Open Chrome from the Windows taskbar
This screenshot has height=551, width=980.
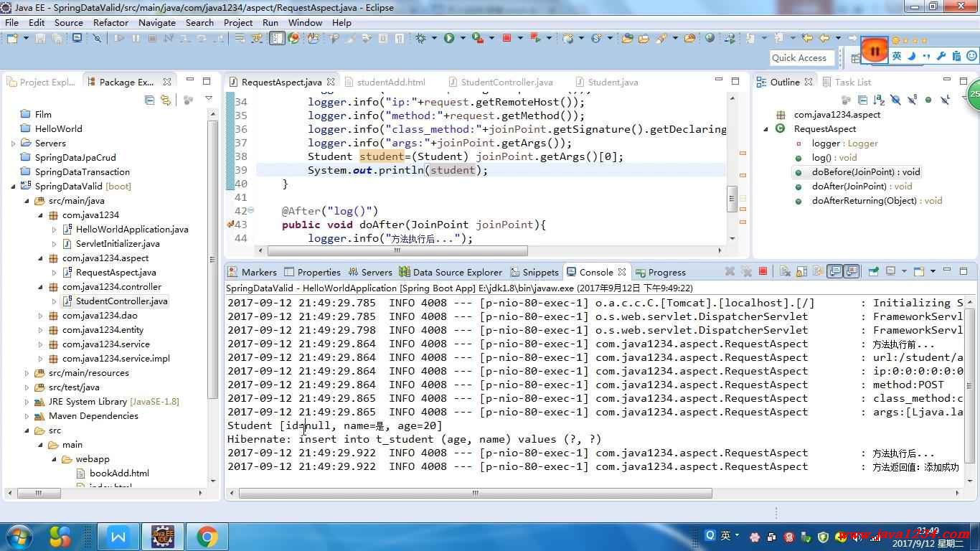(x=207, y=536)
